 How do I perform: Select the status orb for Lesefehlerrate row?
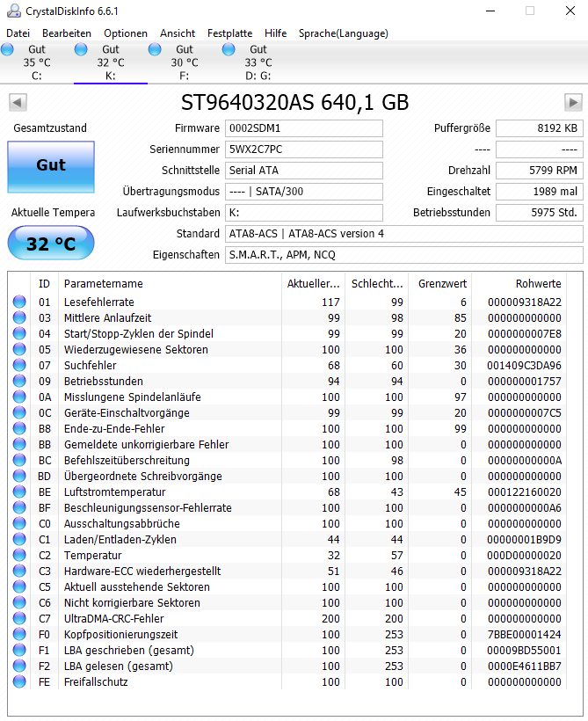pyautogui.click(x=19, y=302)
